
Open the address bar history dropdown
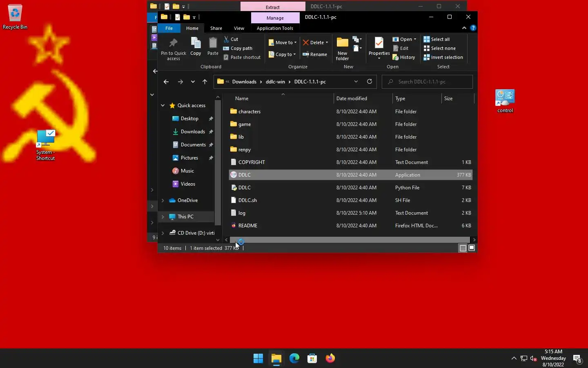[356, 82]
